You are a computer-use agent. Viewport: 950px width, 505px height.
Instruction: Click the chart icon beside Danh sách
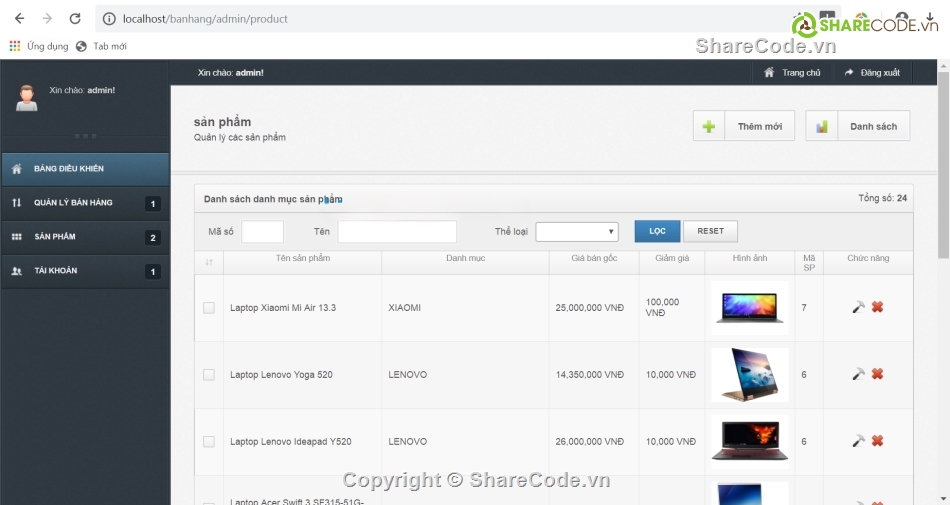click(x=822, y=126)
